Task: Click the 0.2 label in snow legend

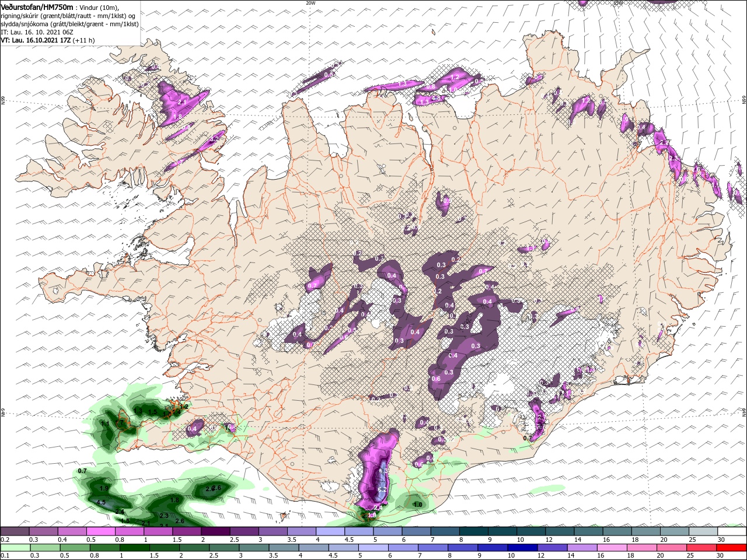Action: (5, 540)
